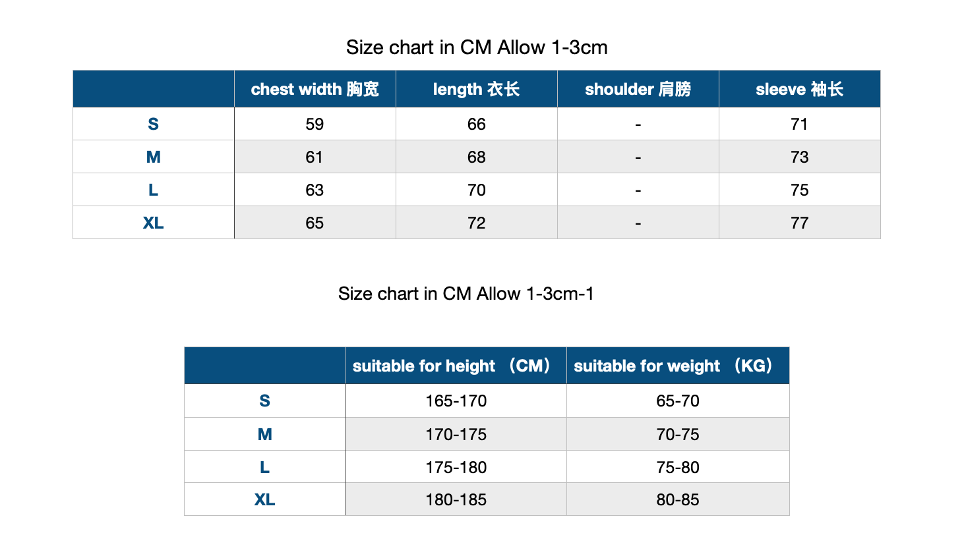Select height range 175-180 cell
This screenshot has width=964, height=560.
(456, 467)
